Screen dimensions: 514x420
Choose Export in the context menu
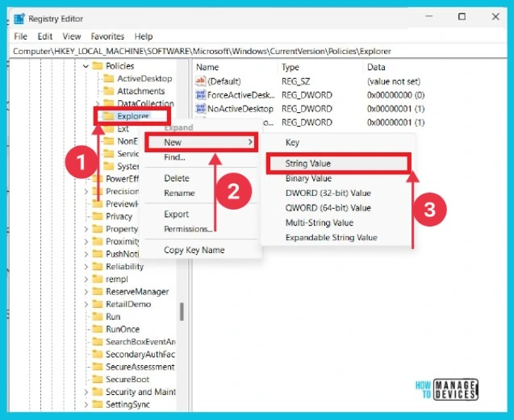(x=177, y=214)
